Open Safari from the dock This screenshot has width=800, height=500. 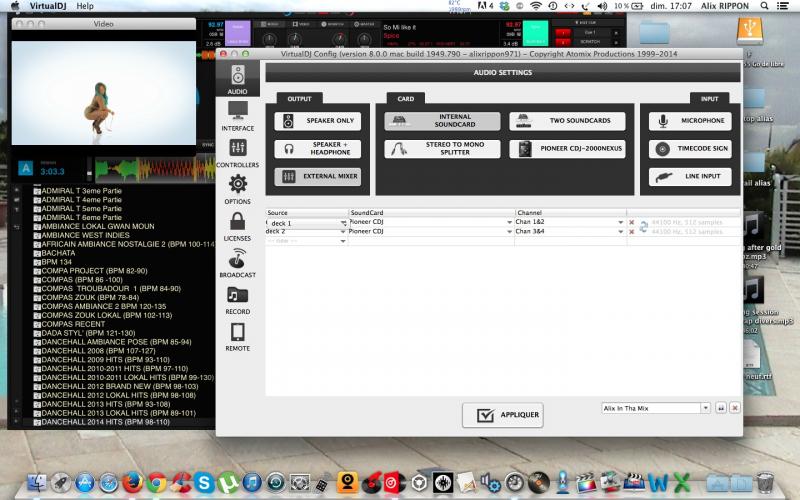click(109, 482)
